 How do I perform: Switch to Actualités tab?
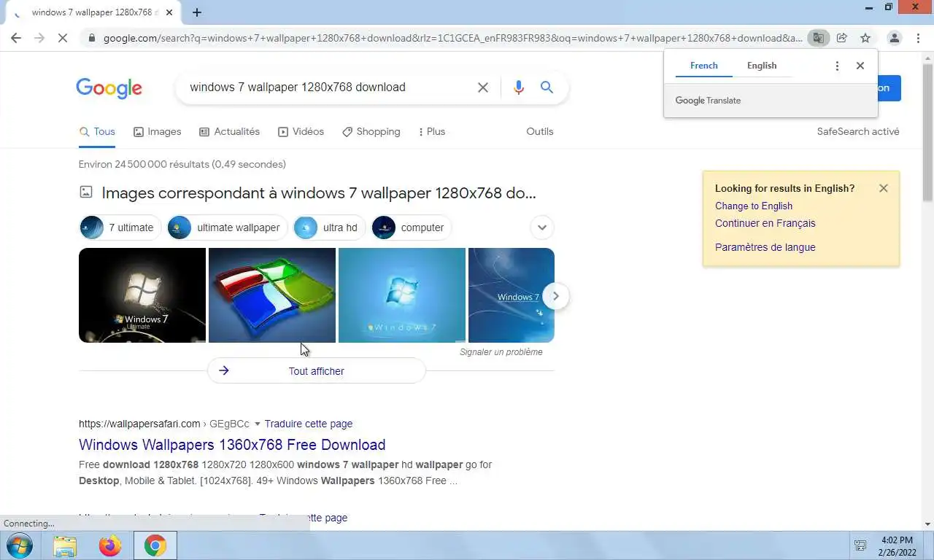click(x=229, y=132)
